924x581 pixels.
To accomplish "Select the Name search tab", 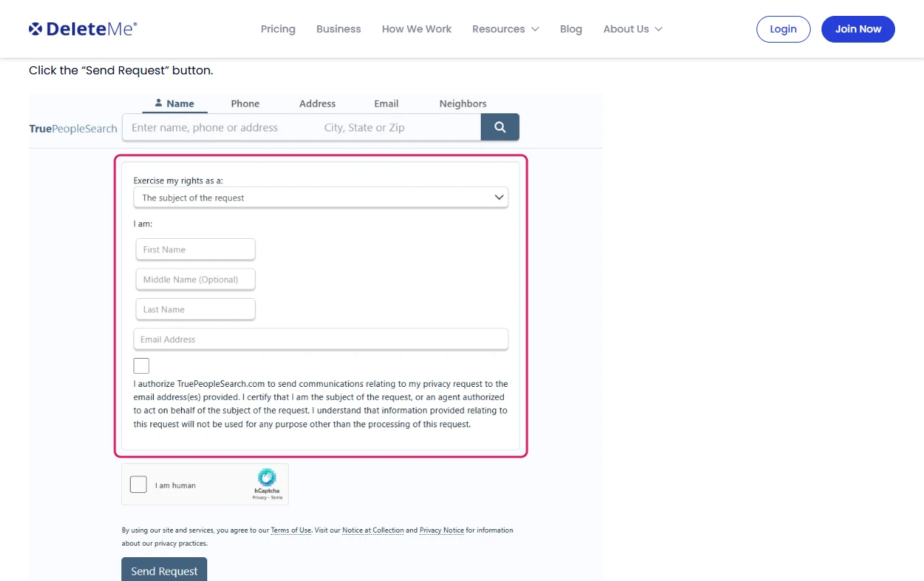I will (x=175, y=103).
